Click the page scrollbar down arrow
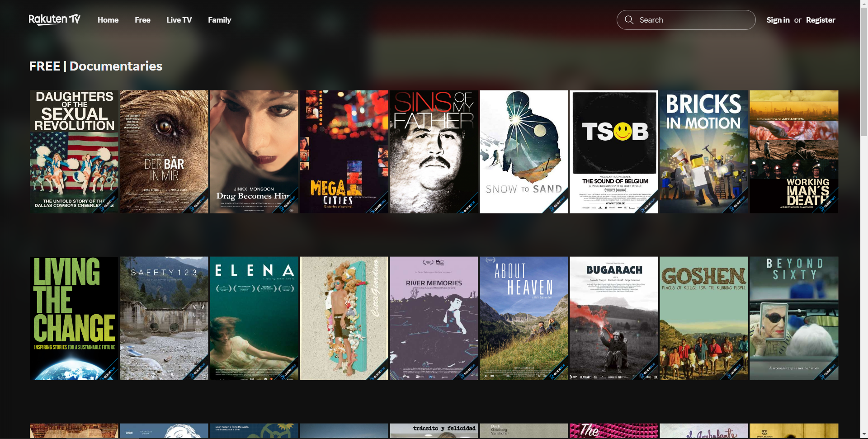The image size is (868, 439). 864,435
